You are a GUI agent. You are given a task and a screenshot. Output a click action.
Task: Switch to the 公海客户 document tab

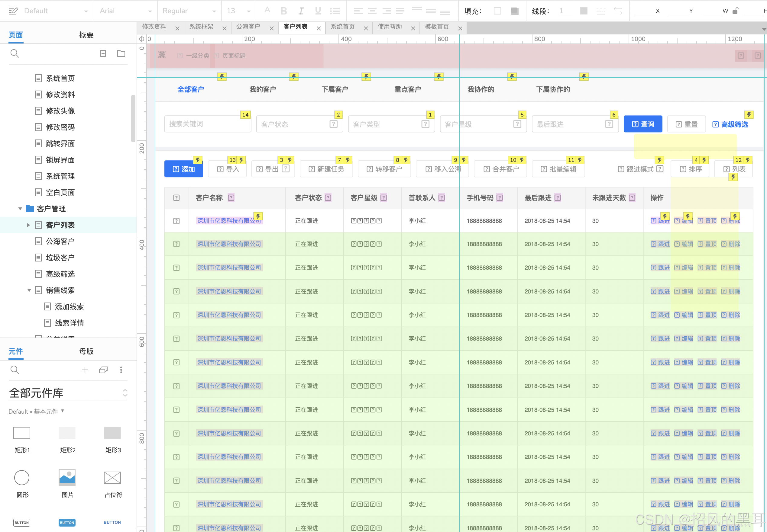(248, 27)
